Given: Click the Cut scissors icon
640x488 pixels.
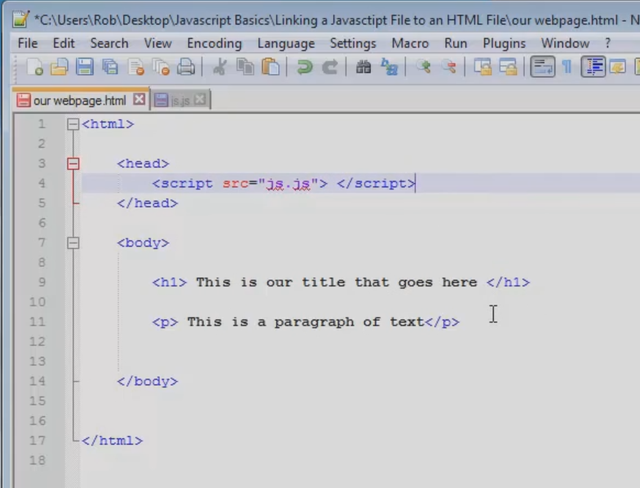Looking at the screenshot, I should [220, 67].
